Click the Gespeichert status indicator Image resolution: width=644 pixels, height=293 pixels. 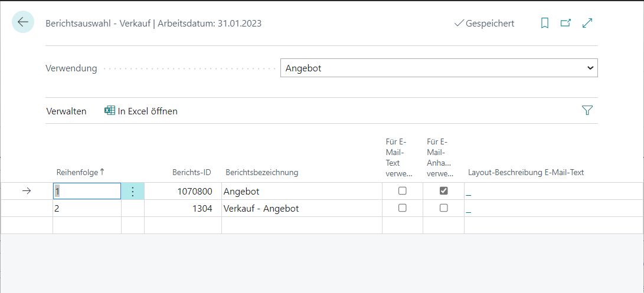[x=484, y=24]
